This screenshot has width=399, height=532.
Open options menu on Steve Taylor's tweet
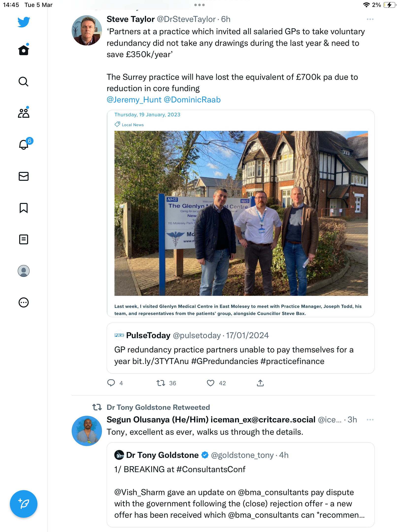(370, 19)
